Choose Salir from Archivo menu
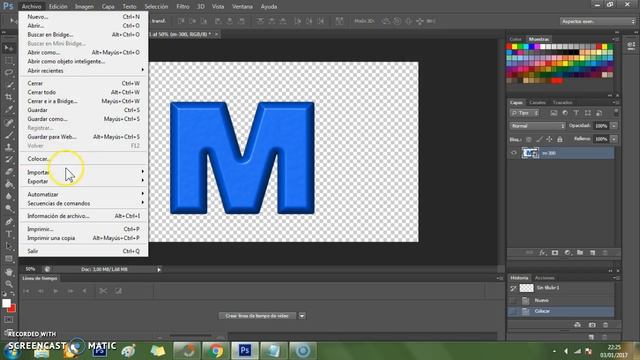The image size is (640, 360). [x=83, y=251]
